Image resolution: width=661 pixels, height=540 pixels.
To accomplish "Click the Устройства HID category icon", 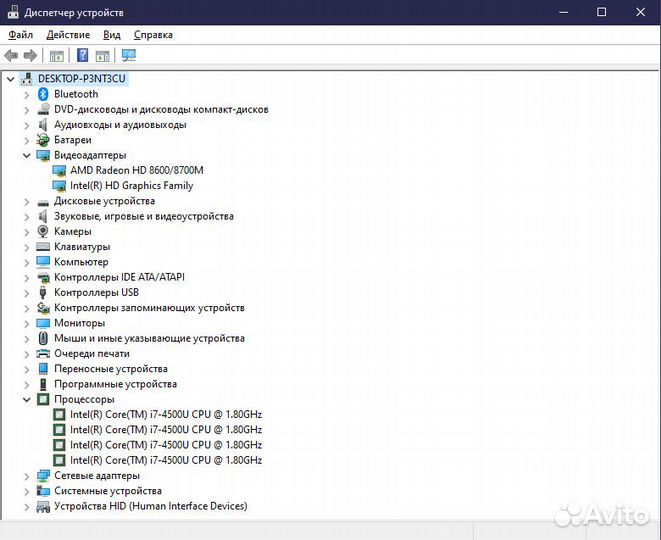I will 43,506.
